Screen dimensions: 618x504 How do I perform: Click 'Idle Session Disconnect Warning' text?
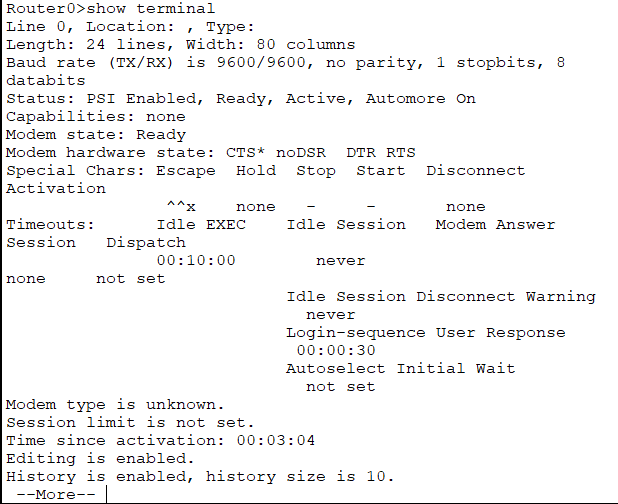pyautogui.click(x=441, y=297)
